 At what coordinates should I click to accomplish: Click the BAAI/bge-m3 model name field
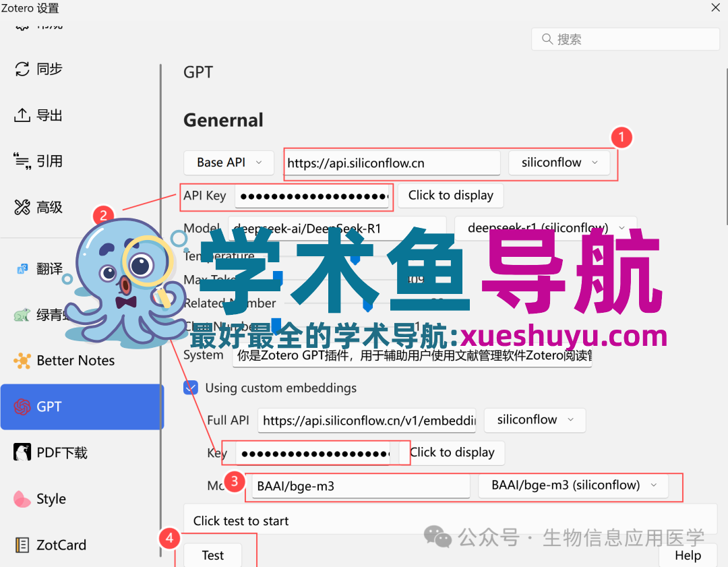[361, 486]
